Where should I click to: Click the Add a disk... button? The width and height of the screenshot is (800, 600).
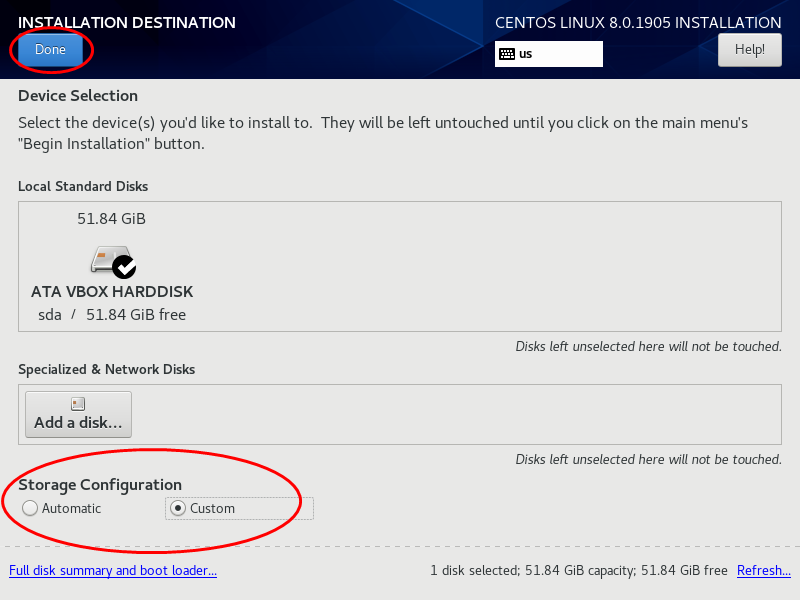coord(79,414)
